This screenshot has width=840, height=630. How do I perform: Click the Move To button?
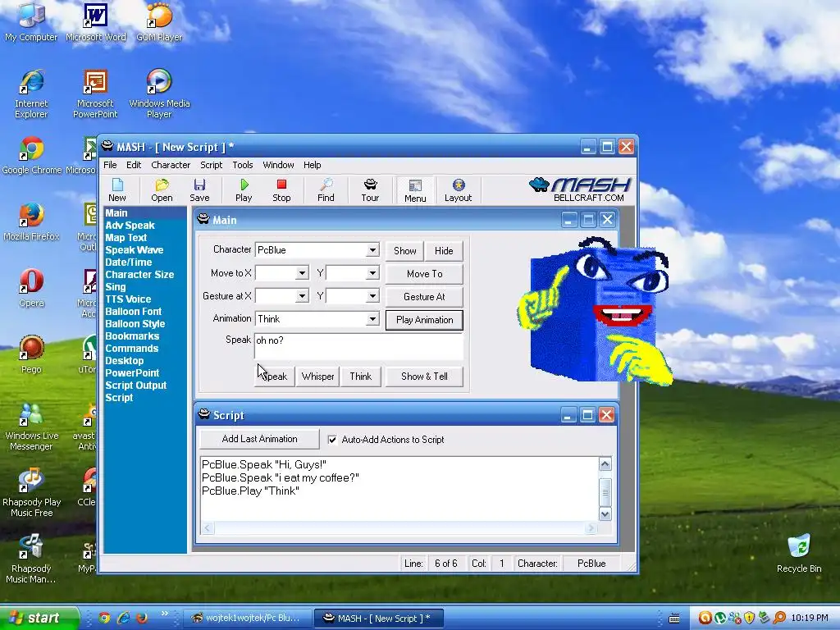click(x=424, y=274)
